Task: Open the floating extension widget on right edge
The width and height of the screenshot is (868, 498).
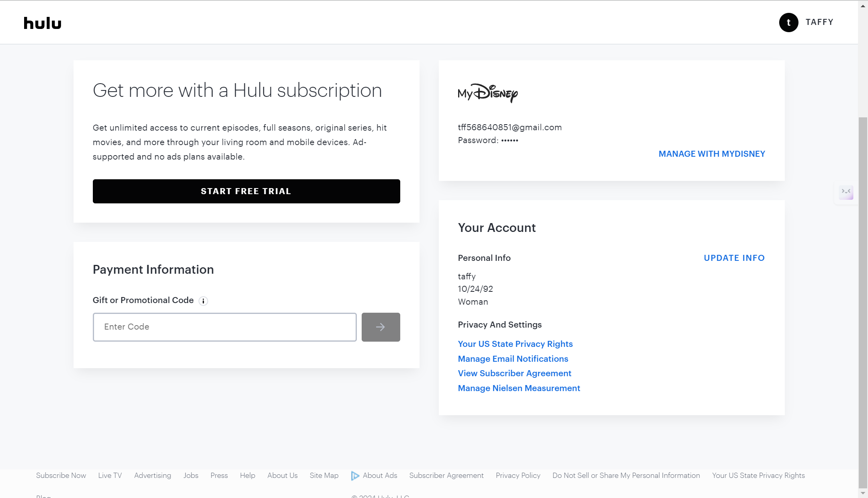Action: [x=846, y=192]
